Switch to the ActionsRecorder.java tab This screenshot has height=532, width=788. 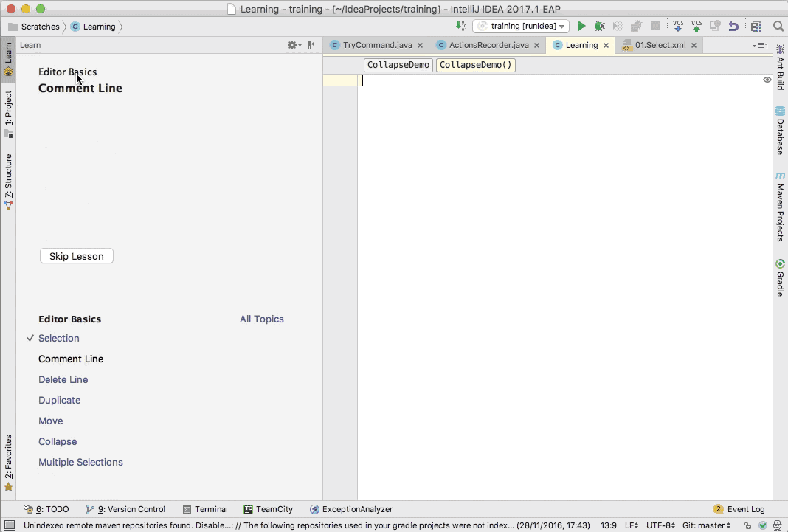click(488, 45)
